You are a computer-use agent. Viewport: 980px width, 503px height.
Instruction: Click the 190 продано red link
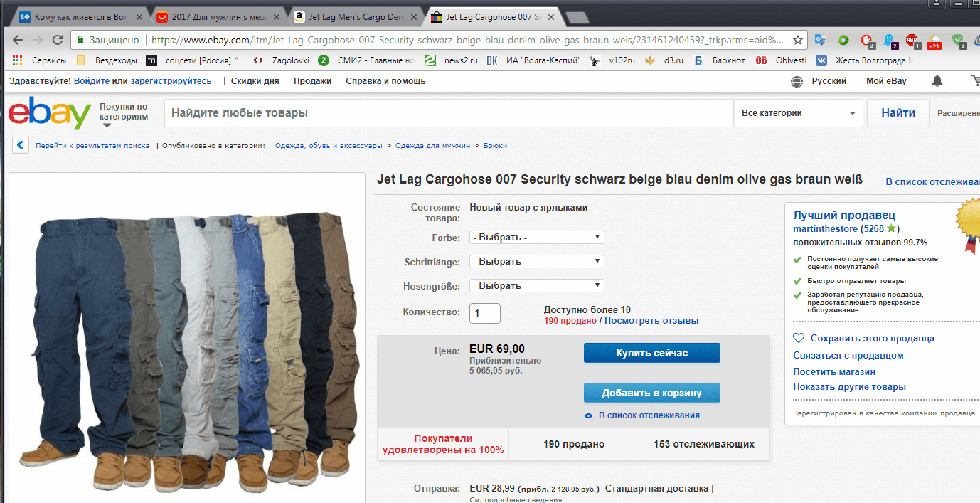click(570, 321)
